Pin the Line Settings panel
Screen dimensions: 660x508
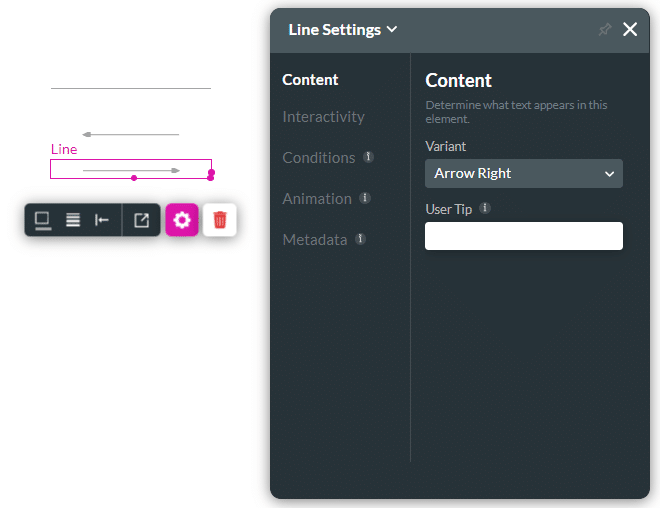604,30
